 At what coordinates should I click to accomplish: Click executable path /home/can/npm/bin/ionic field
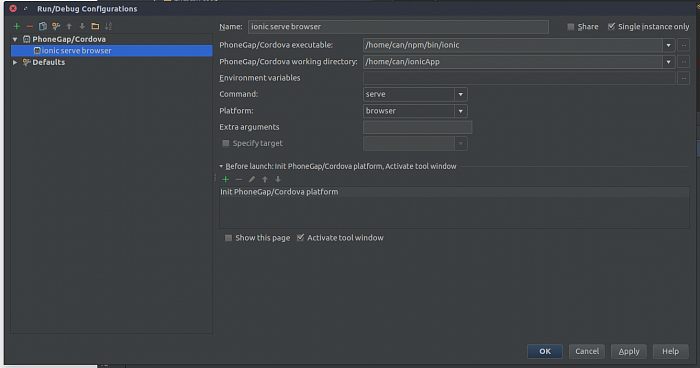point(512,45)
